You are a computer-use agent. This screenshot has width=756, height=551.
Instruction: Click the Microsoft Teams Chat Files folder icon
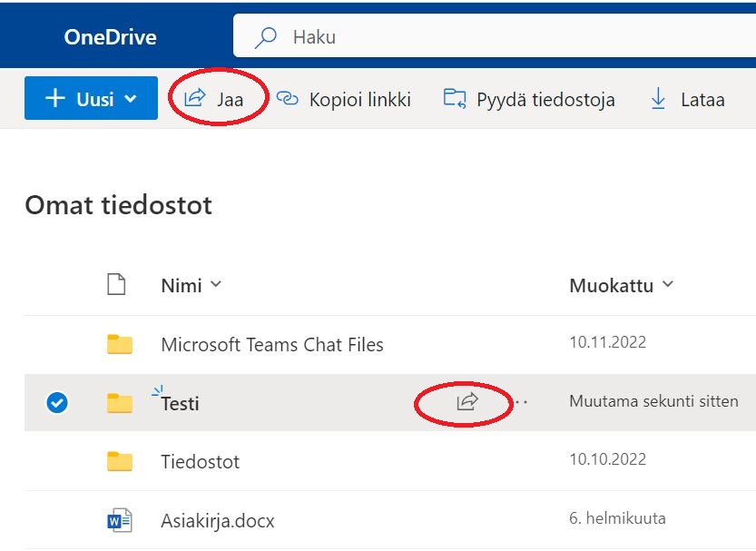(x=120, y=344)
